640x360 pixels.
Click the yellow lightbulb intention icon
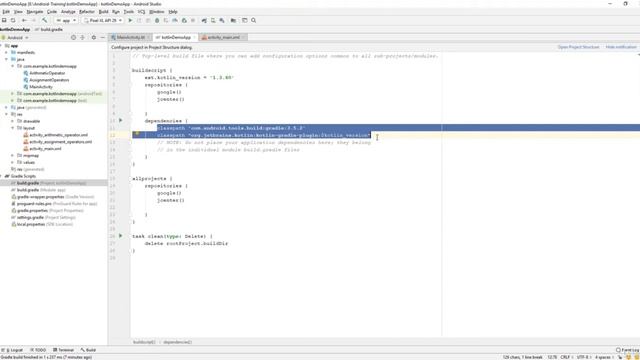[137, 133]
